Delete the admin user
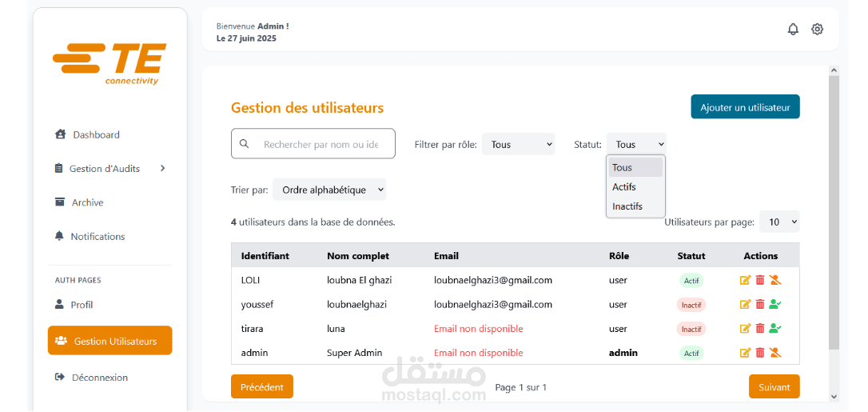This screenshot has width=868, height=412. (760, 352)
